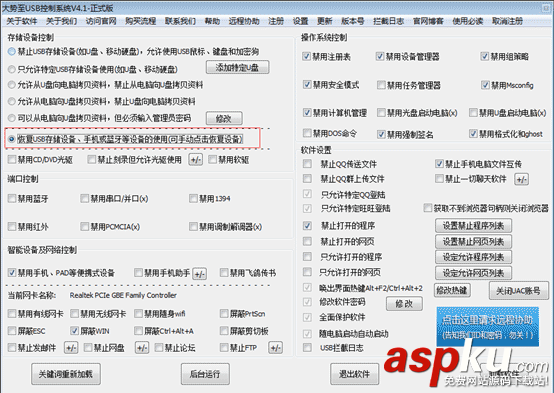Uncheck the 禁用设备管理器 checkbox
Screen dimensions: 554x393
click(380, 57)
